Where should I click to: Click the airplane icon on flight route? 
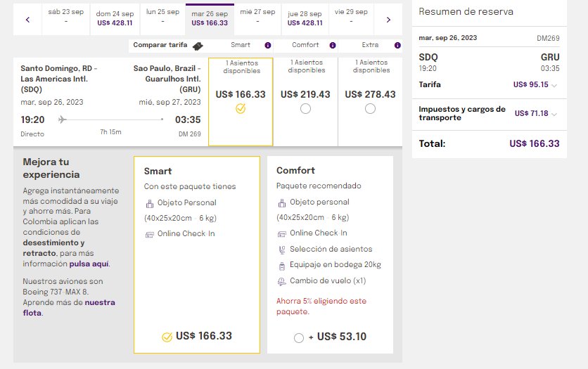coord(62,119)
